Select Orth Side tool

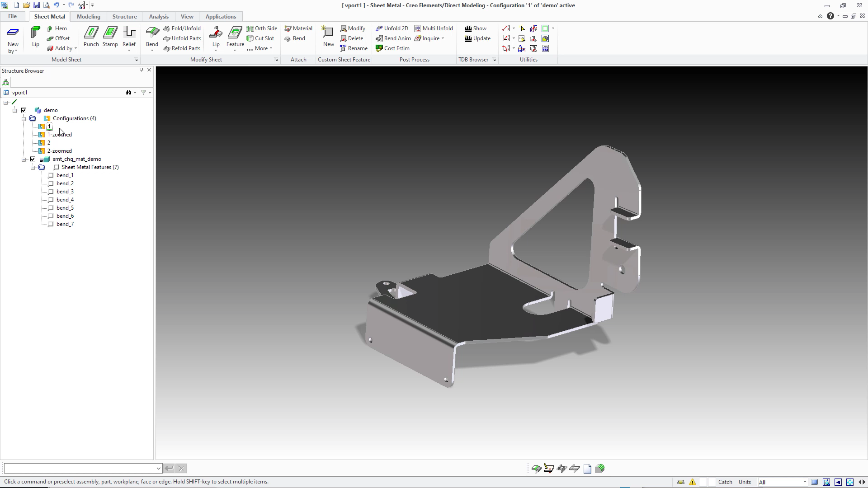[x=262, y=28]
